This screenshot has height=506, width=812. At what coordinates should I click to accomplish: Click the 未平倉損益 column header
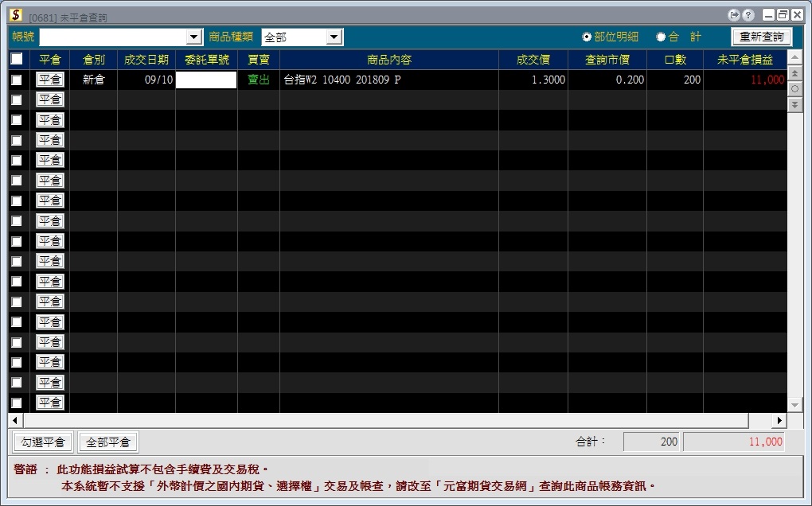(x=745, y=60)
